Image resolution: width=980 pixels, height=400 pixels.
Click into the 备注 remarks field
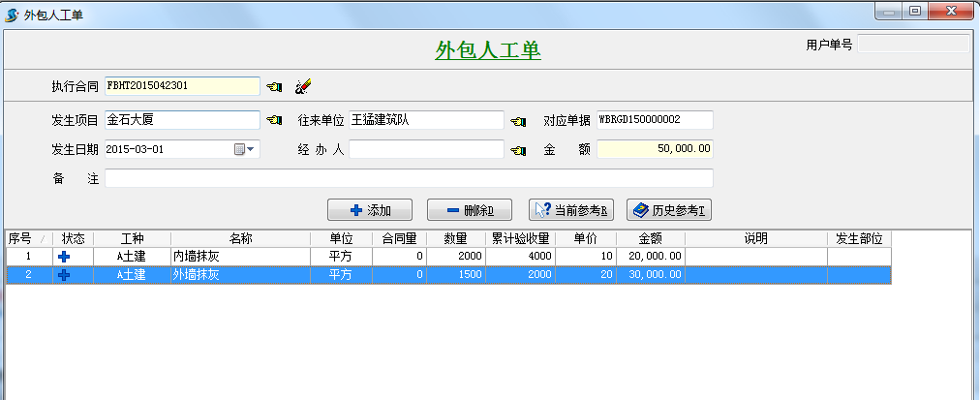[409, 178]
